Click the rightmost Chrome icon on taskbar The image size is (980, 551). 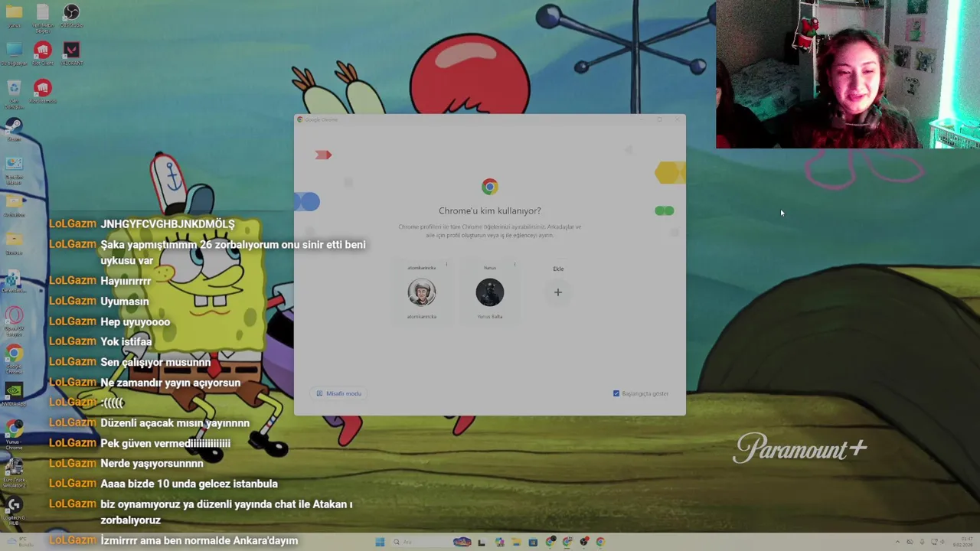[600, 542]
